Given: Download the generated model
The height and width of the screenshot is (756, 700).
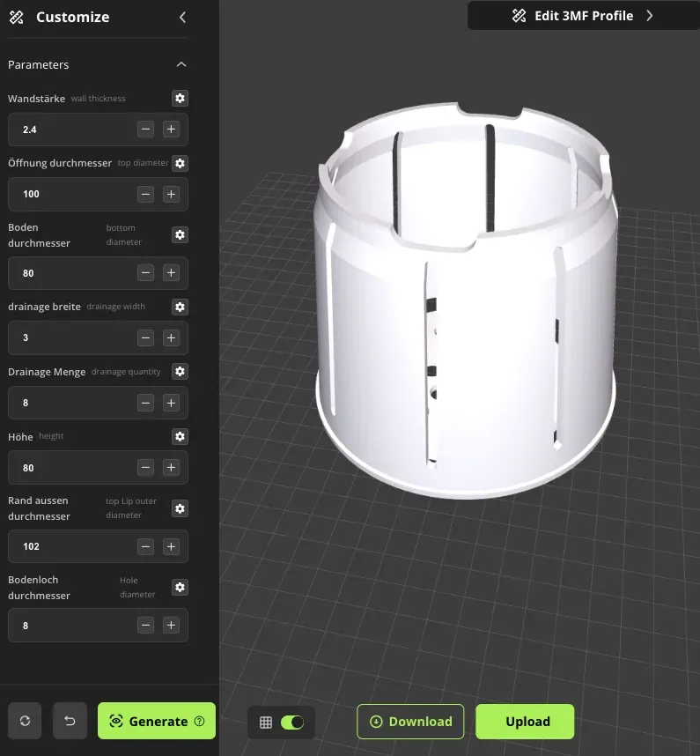Looking at the screenshot, I should [410, 722].
